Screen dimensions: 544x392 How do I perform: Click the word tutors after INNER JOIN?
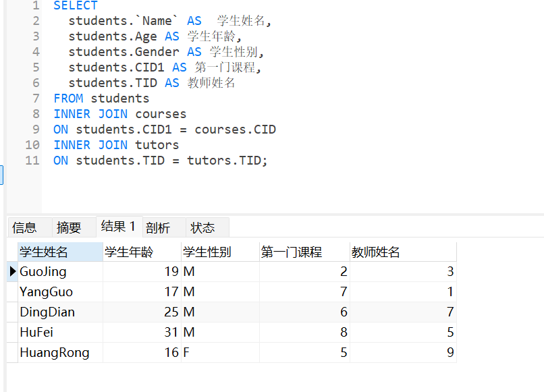(157, 145)
